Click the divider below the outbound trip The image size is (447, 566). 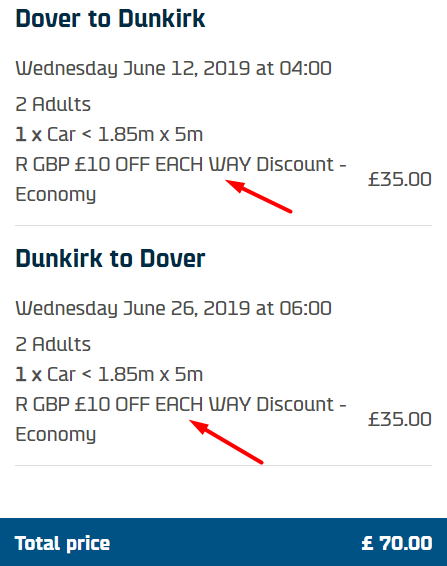click(x=224, y=226)
